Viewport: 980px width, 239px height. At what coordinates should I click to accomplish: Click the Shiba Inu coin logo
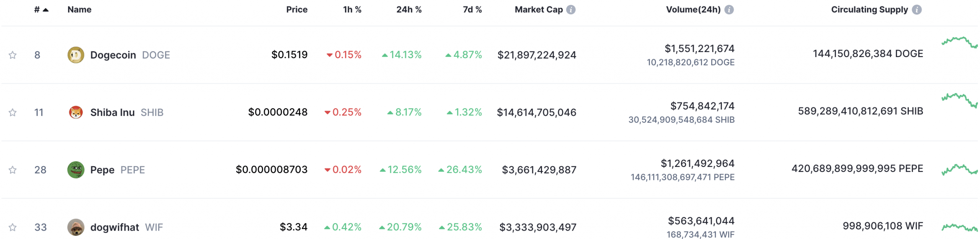point(76,112)
